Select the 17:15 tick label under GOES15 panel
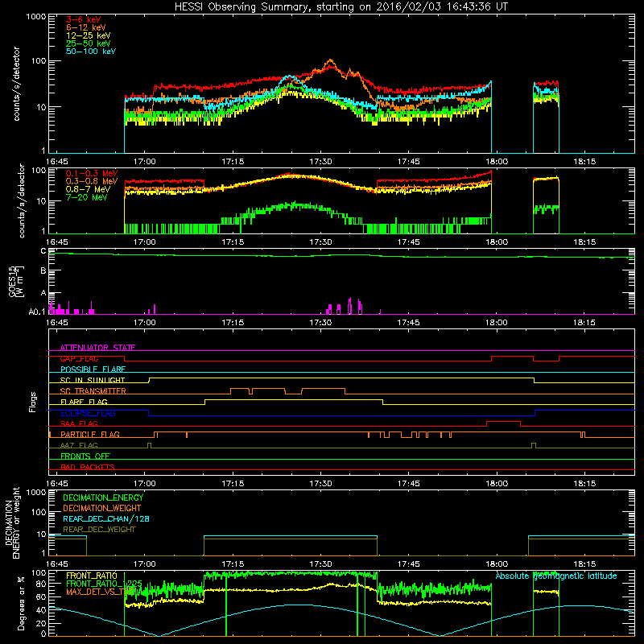Viewport: 644px width, 644px height. coord(233,323)
